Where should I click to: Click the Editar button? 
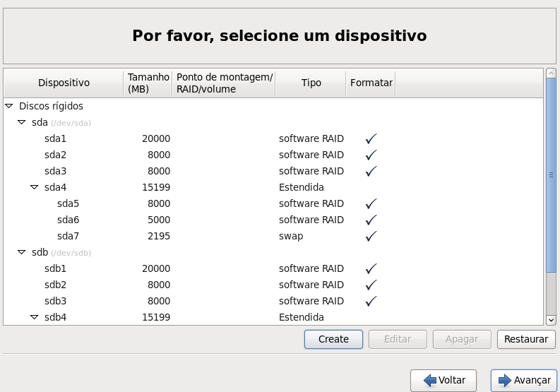(x=398, y=339)
